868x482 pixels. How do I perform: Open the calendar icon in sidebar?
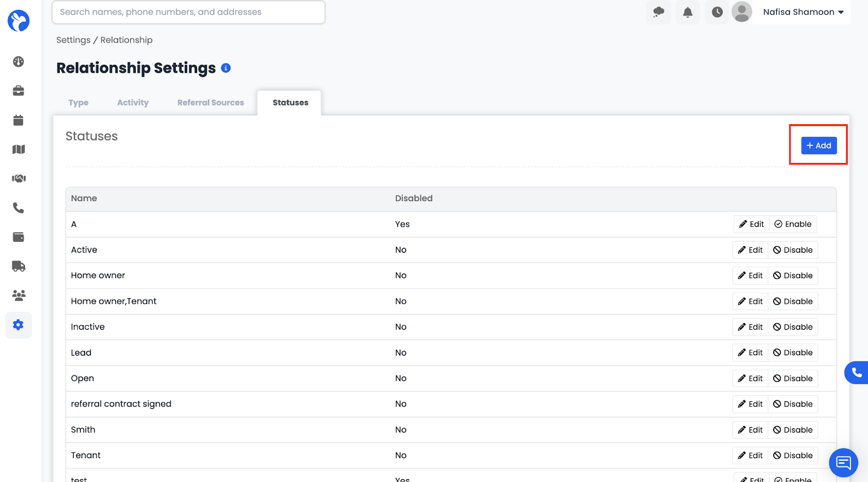[x=18, y=120]
